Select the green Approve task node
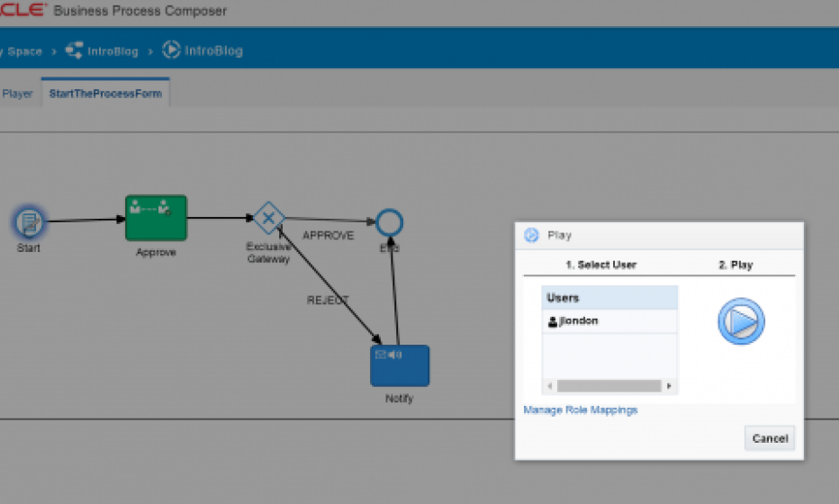This screenshot has height=504, width=839. click(157, 218)
